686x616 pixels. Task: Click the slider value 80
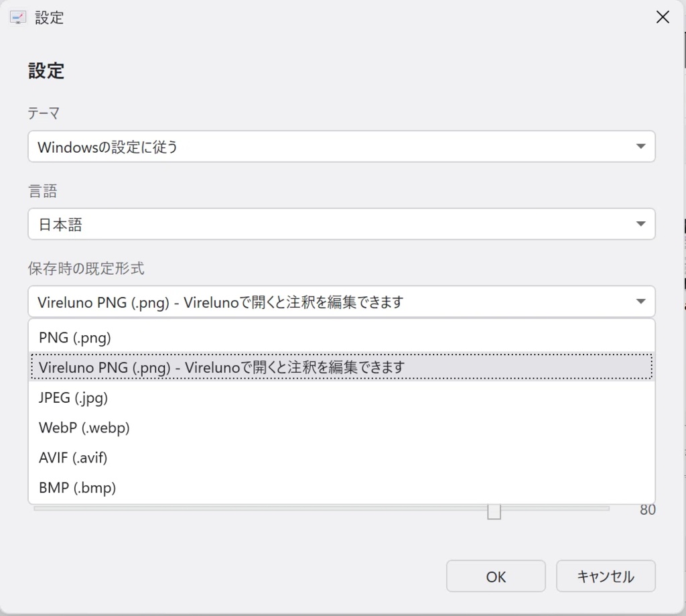click(648, 509)
